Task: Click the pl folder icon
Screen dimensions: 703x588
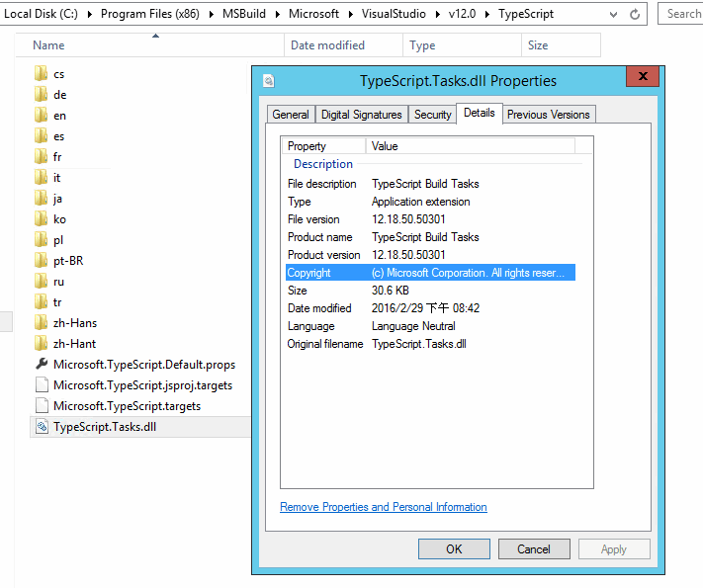Action: tap(41, 240)
